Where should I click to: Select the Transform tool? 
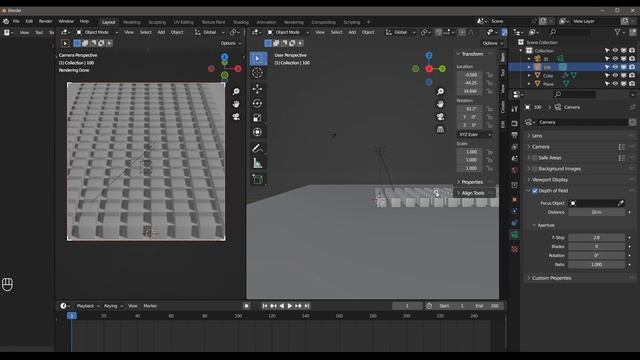point(258,132)
